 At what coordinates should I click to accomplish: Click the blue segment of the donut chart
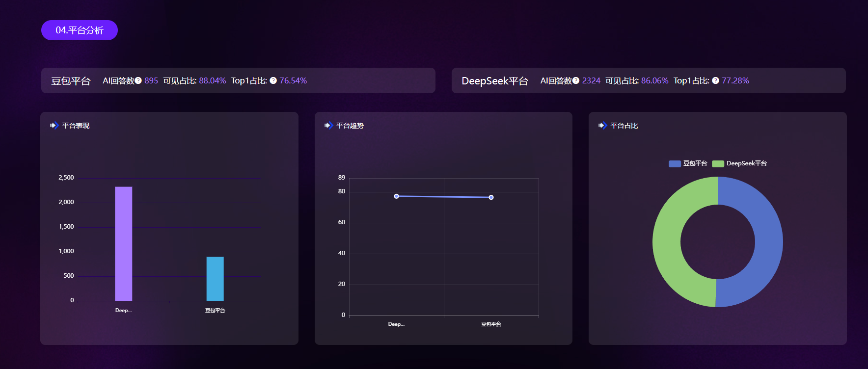click(768, 242)
